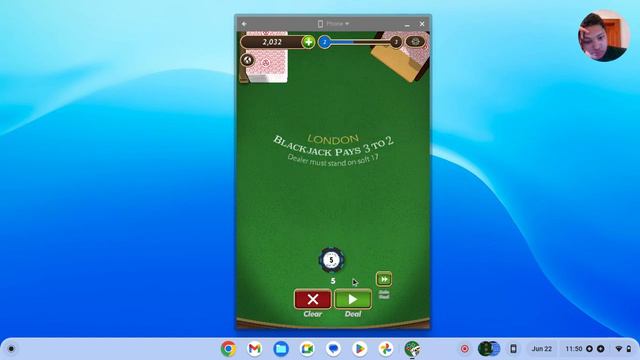This screenshot has width=640, height=360.
Task: Click the 5 chip on the table
Action: point(331,260)
